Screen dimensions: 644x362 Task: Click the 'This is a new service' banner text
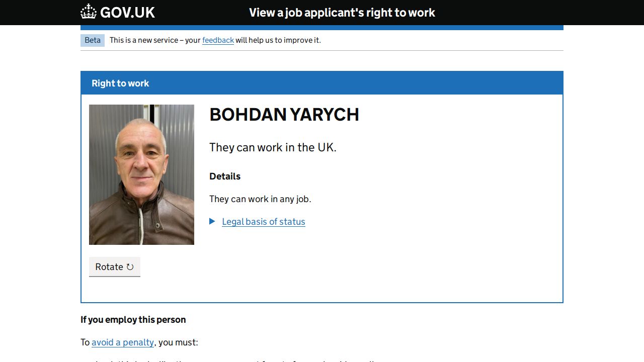(x=155, y=40)
